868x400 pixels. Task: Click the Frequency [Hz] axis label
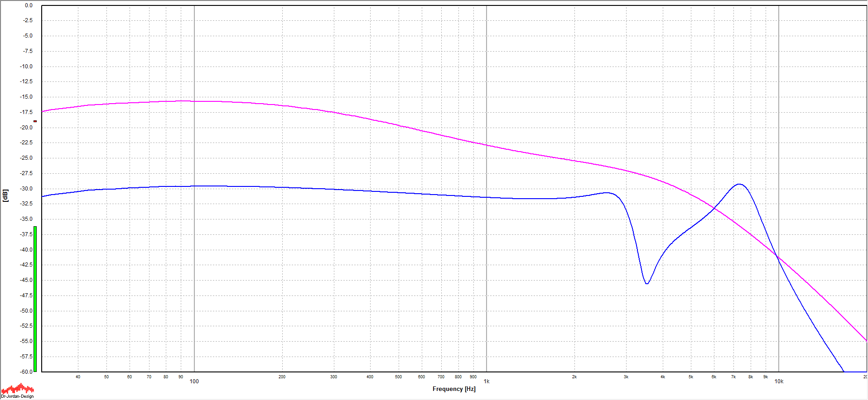(x=453, y=389)
